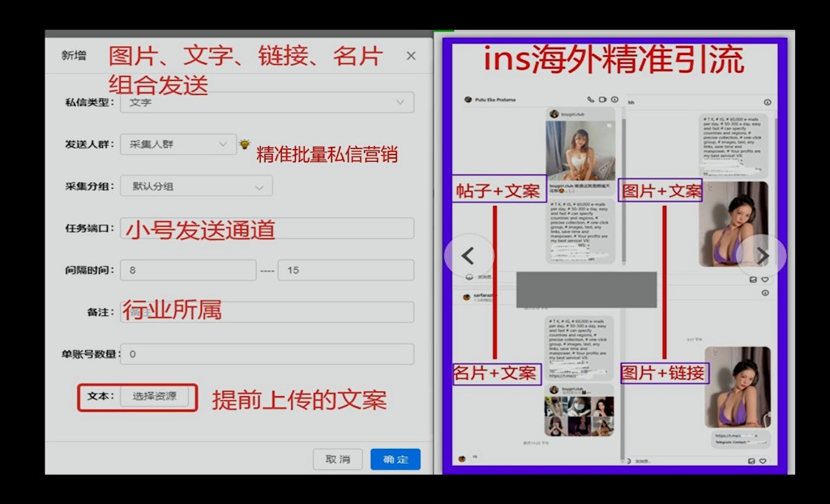Click the interval field containing 15

[345, 270]
